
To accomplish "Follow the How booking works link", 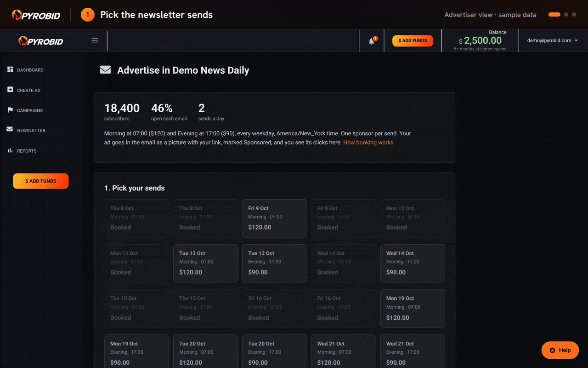I will [x=368, y=143].
